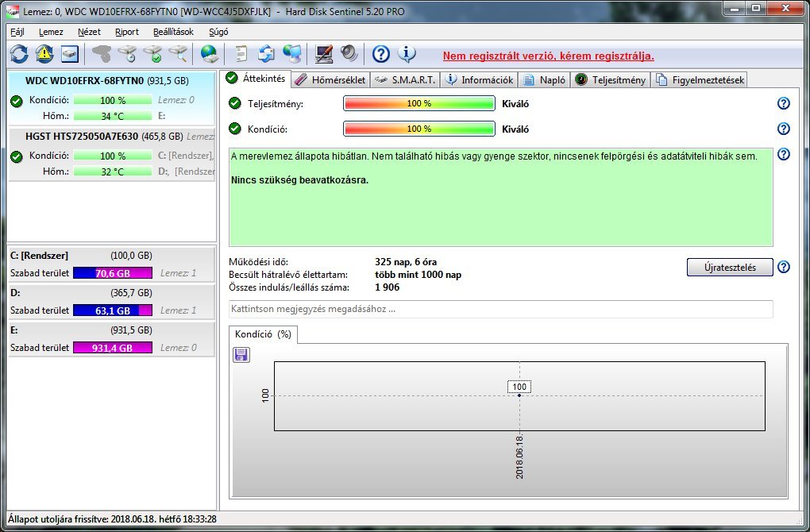Click the green check icon beside HGST Kondíció
The height and width of the screenshot is (532, 810).
[x=17, y=156]
